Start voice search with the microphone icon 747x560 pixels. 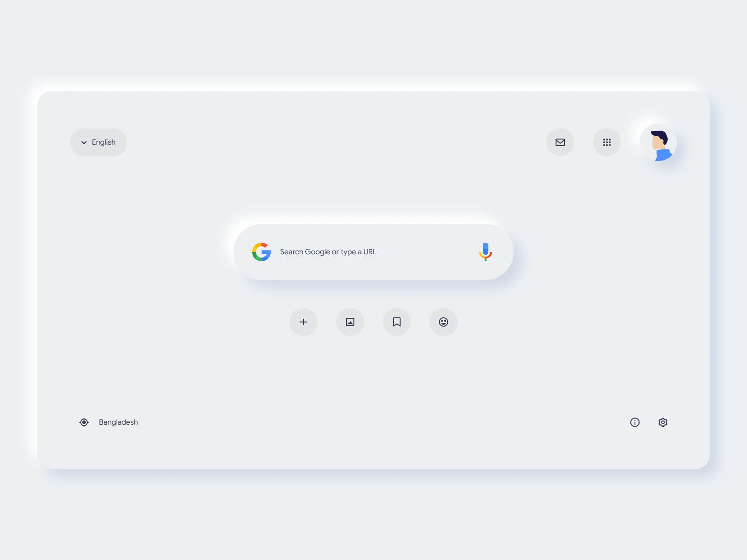click(486, 252)
